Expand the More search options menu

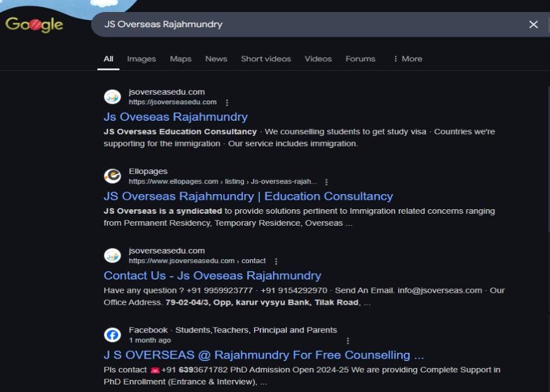pyautogui.click(x=408, y=59)
